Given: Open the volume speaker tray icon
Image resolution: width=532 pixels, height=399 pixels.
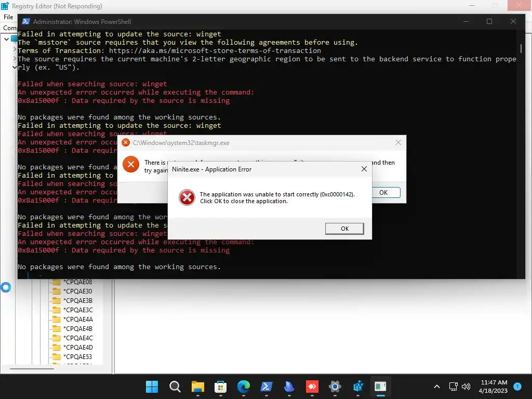Looking at the screenshot, I should tap(466, 387).
